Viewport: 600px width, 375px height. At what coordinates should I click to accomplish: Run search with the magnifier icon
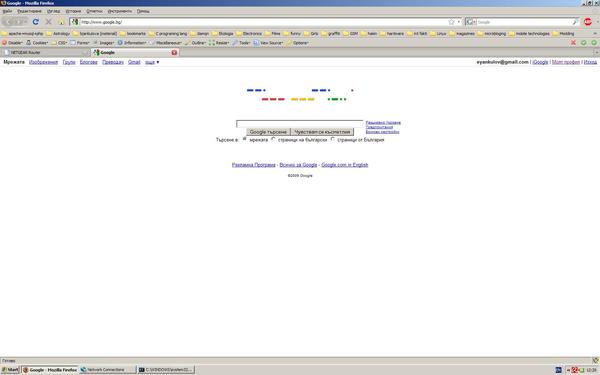click(575, 22)
